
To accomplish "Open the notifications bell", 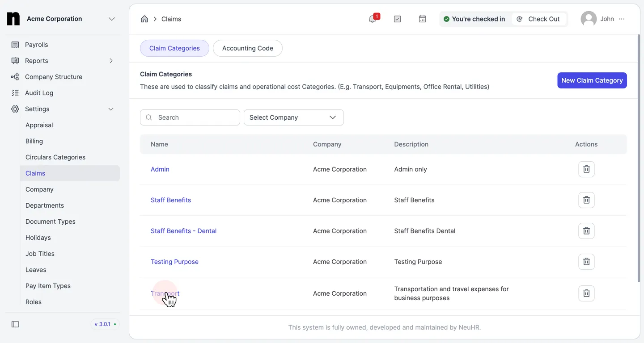I will (x=372, y=19).
